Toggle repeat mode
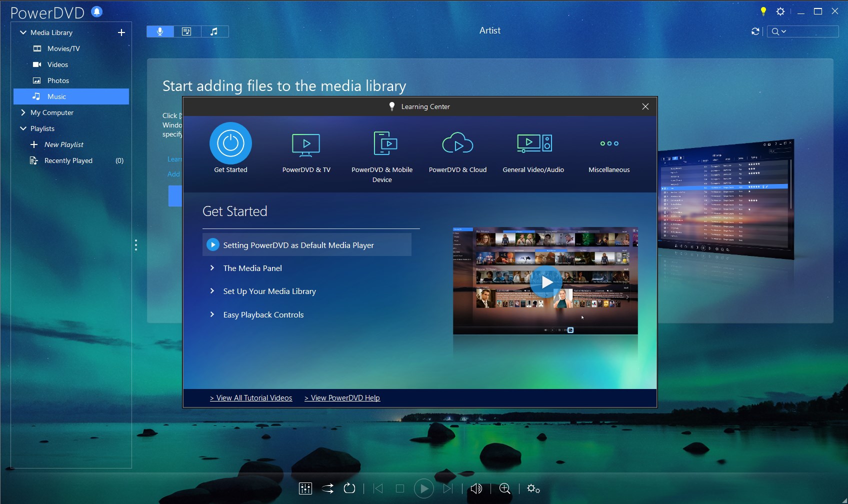Screen dimensions: 848x504 349,488
